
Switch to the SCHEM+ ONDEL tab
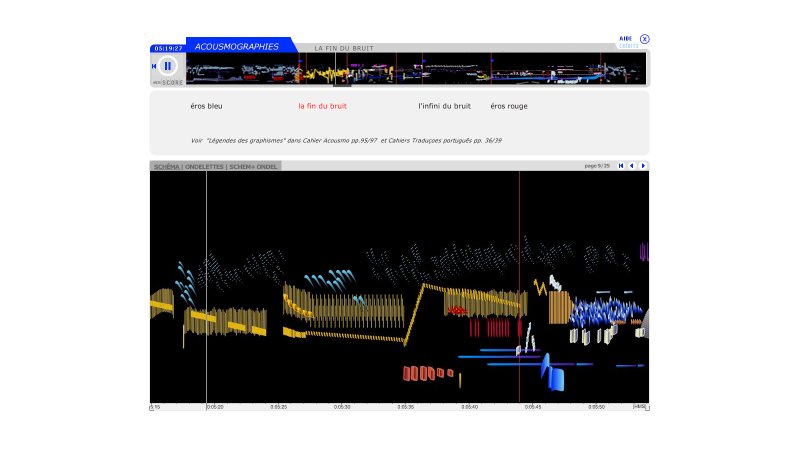point(253,166)
